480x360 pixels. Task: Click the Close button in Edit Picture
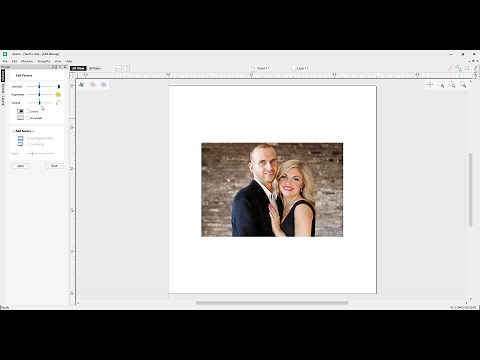pyautogui.click(x=54, y=166)
